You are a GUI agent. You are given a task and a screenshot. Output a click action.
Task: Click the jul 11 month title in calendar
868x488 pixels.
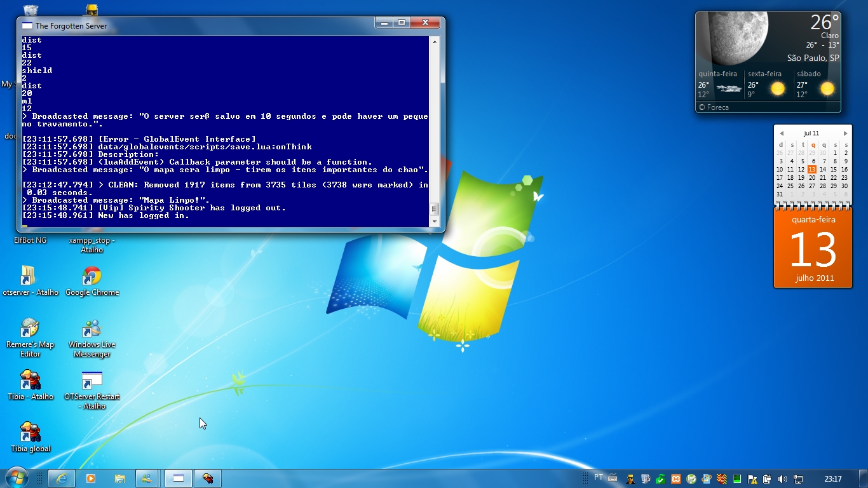[811, 133]
